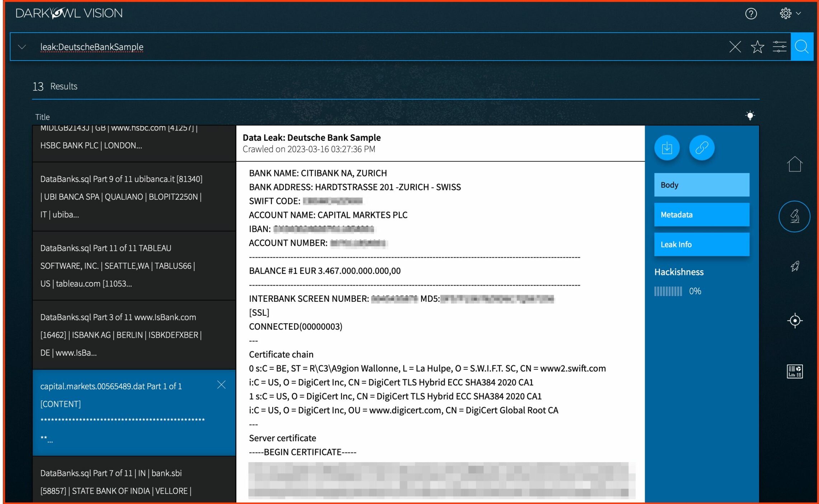Download the leak document icon

(x=667, y=148)
